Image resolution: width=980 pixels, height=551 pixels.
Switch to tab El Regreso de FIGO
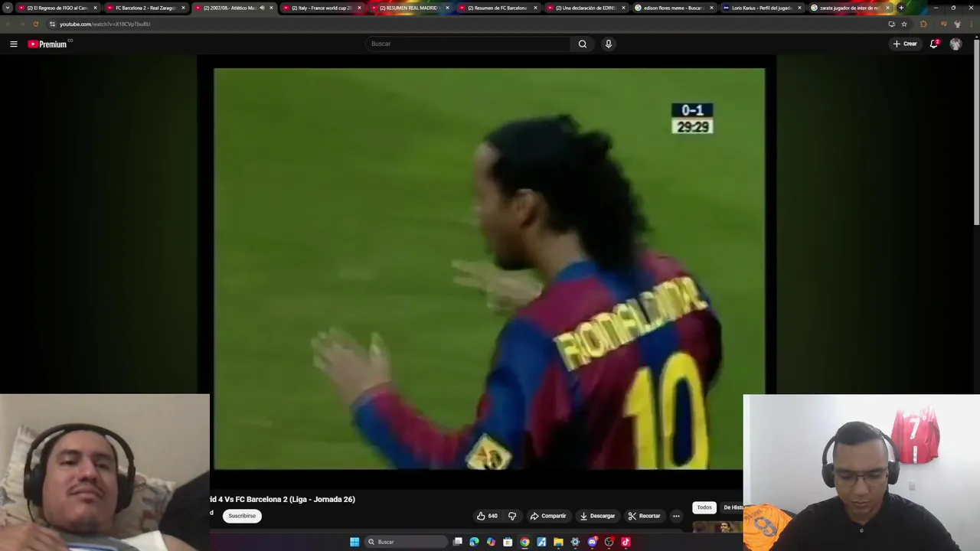click(x=57, y=8)
